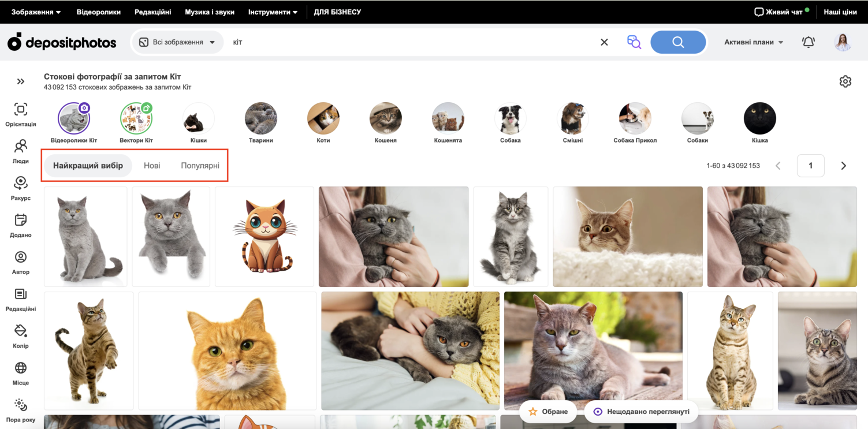The width and height of the screenshot is (868, 429).
Task: Open notifications bell
Action: pyautogui.click(x=809, y=42)
